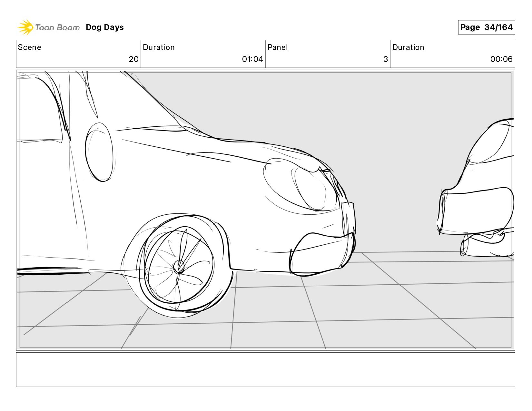Select the scene number '20'
Viewport: 532px width, 411px height.
pyautogui.click(x=133, y=59)
